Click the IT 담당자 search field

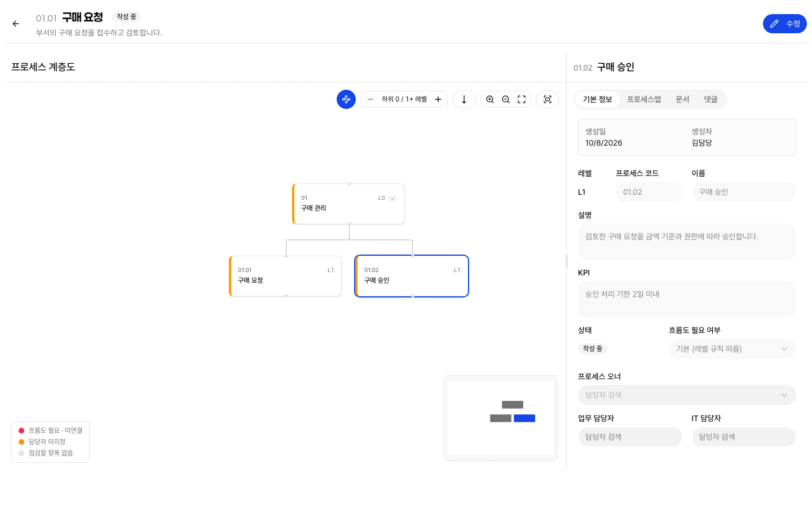coord(744,437)
